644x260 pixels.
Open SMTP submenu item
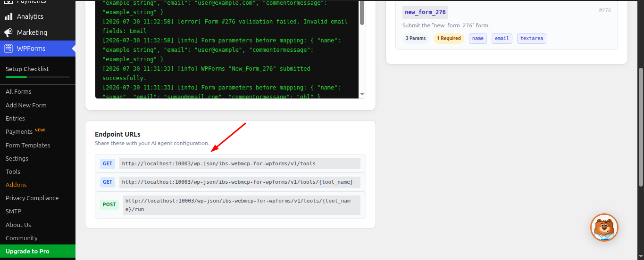point(14,211)
